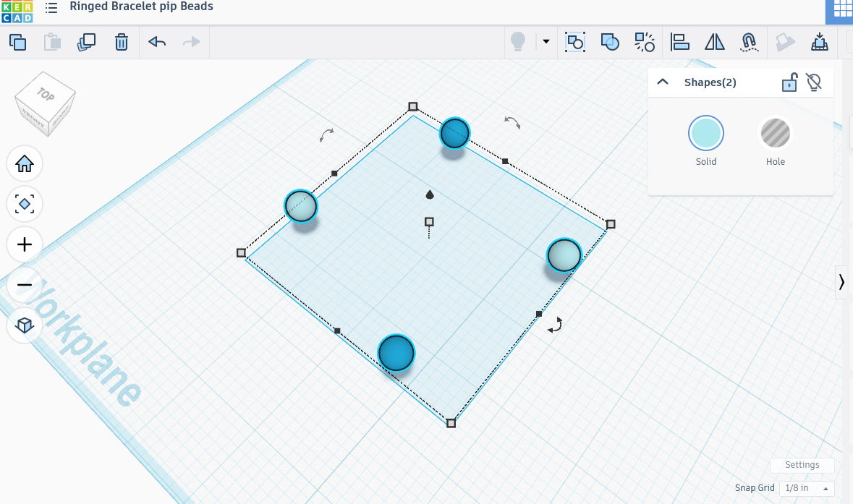Select the Hole striped swatch
853x504 pixels.
click(775, 132)
